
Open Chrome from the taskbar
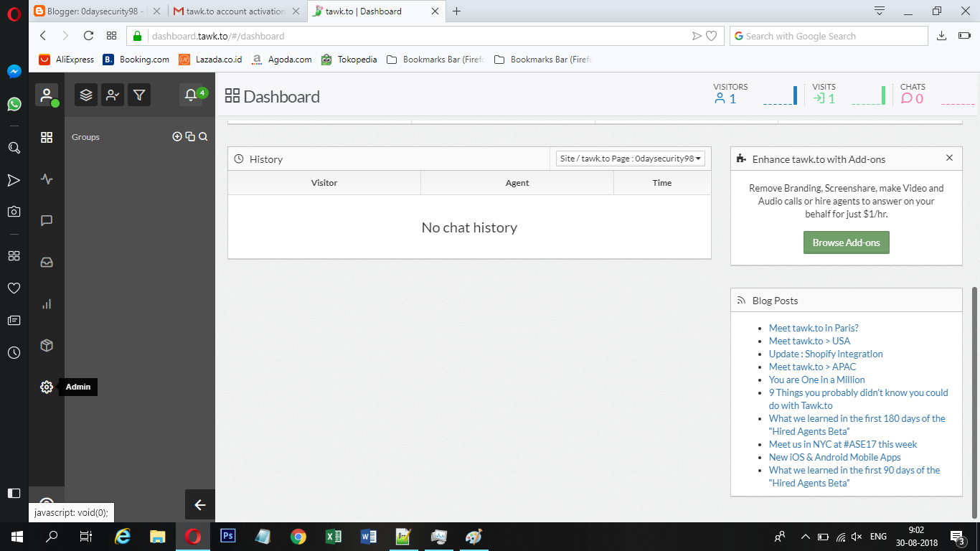click(x=298, y=536)
